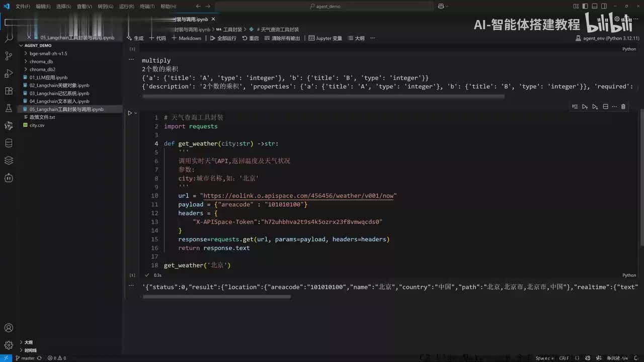Open the Accounts icon in activity bar
This screenshot has height=362, width=644.
tap(9, 328)
